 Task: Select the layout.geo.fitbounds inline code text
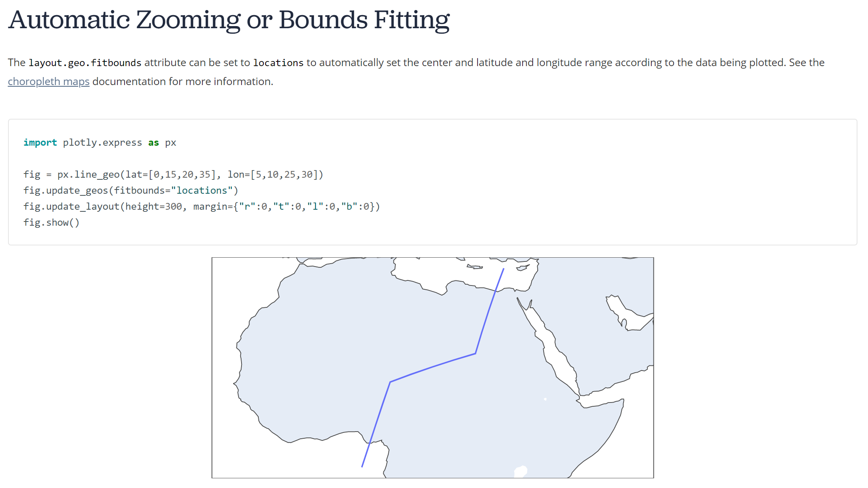pyautogui.click(x=85, y=63)
